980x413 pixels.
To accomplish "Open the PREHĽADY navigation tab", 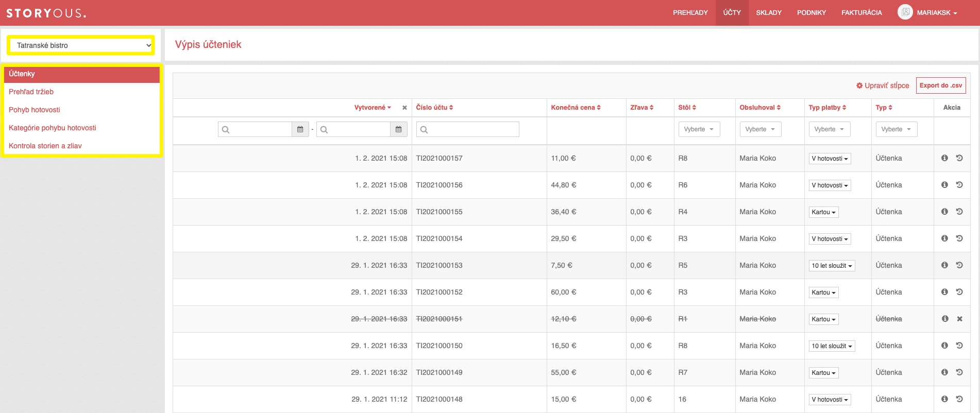I will 690,13.
